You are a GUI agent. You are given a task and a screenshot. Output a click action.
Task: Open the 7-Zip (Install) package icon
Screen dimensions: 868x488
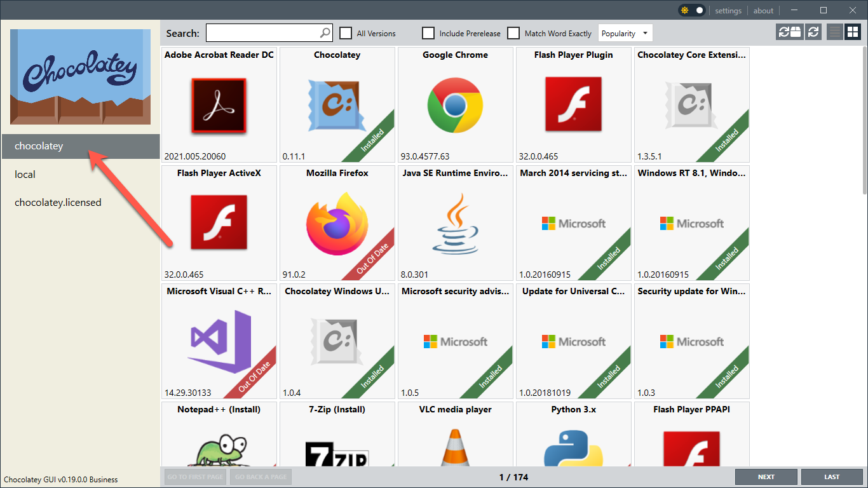[337, 452]
